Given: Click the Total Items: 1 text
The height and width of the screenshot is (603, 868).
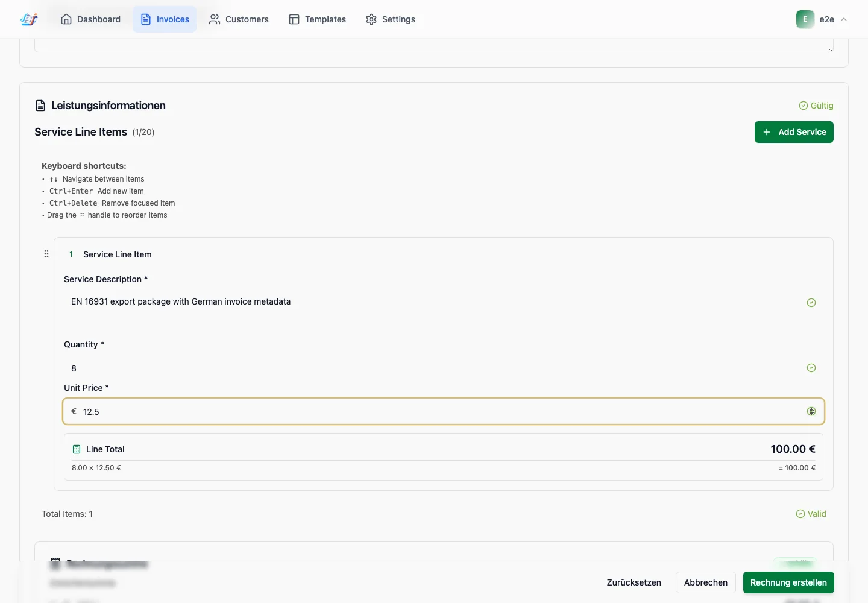Looking at the screenshot, I should point(68,514).
